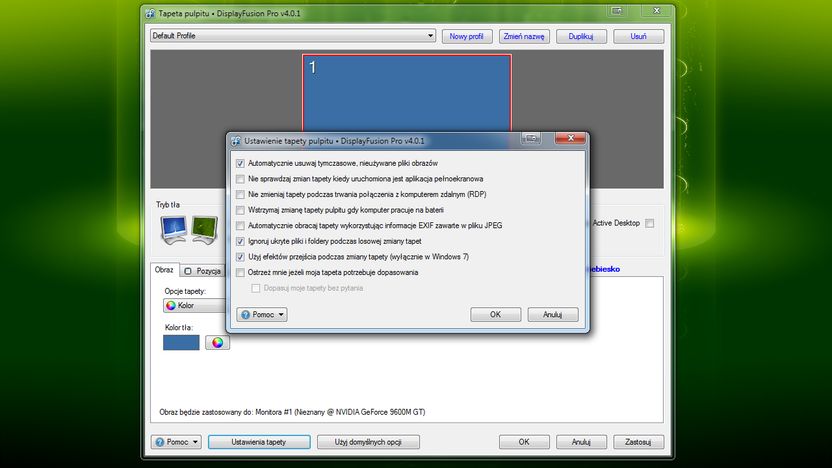Image resolution: width=832 pixels, height=468 pixels.
Task: Check the RDP connection wallpaper option
Action: (240, 194)
